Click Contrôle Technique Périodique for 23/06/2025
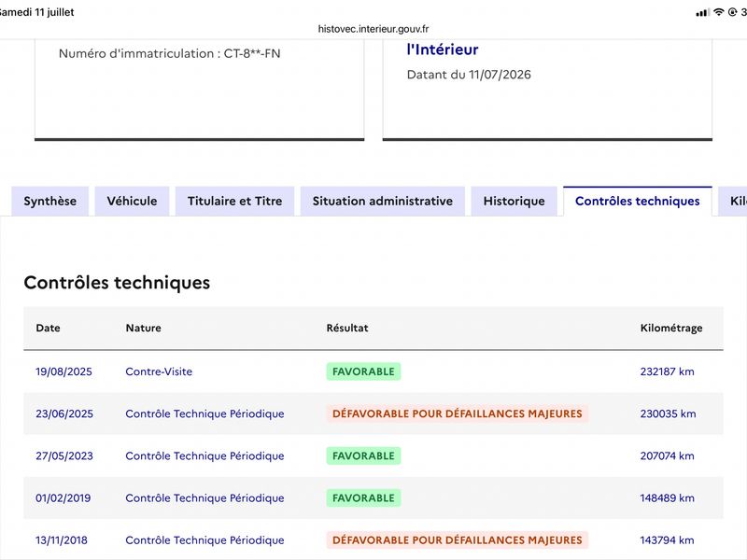 click(x=204, y=413)
